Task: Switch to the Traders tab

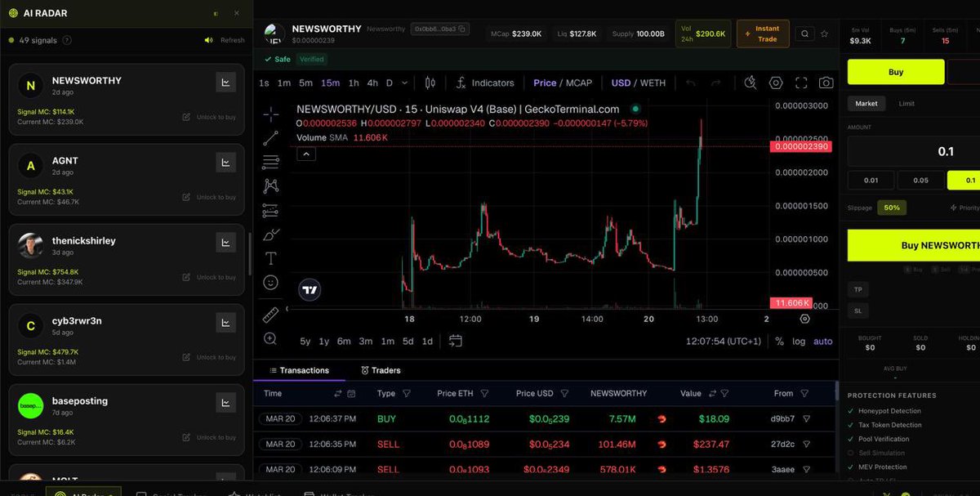Action: [x=381, y=369]
